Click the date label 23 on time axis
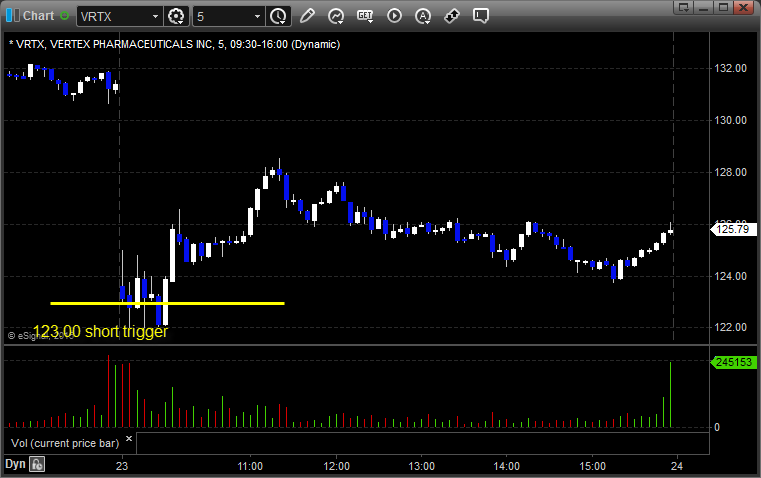 click(x=122, y=466)
